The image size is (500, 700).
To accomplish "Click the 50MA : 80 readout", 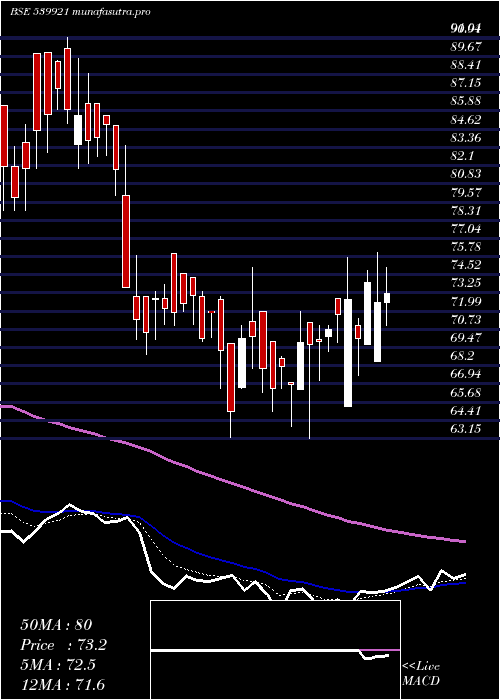I will pos(56,625).
